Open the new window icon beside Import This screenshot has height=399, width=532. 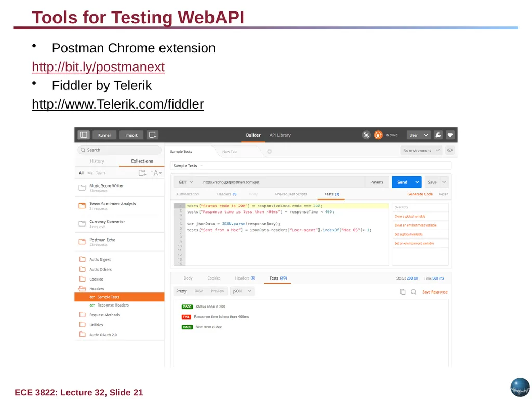point(153,135)
